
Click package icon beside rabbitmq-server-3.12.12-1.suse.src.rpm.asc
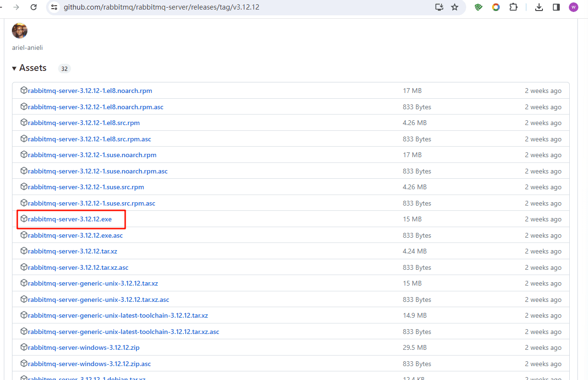[x=24, y=203]
